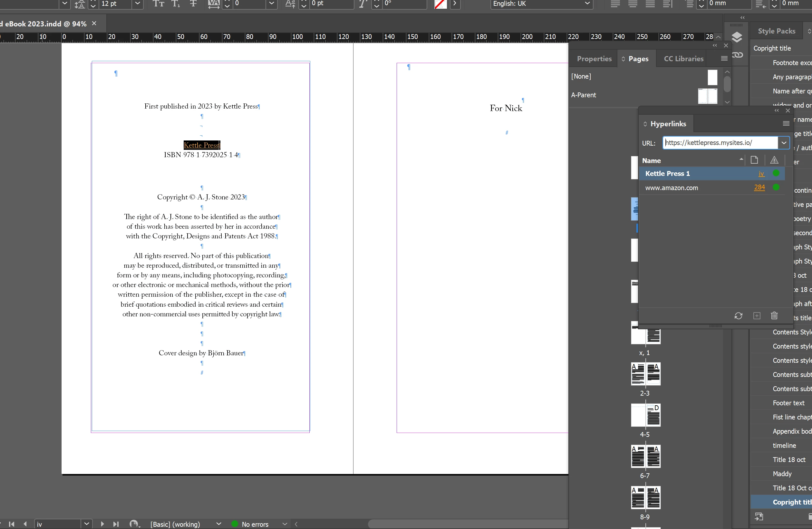Refresh hyperlinks with the refresh icon
Screen dimensions: 812x529
pyautogui.click(x=738, y=315)
